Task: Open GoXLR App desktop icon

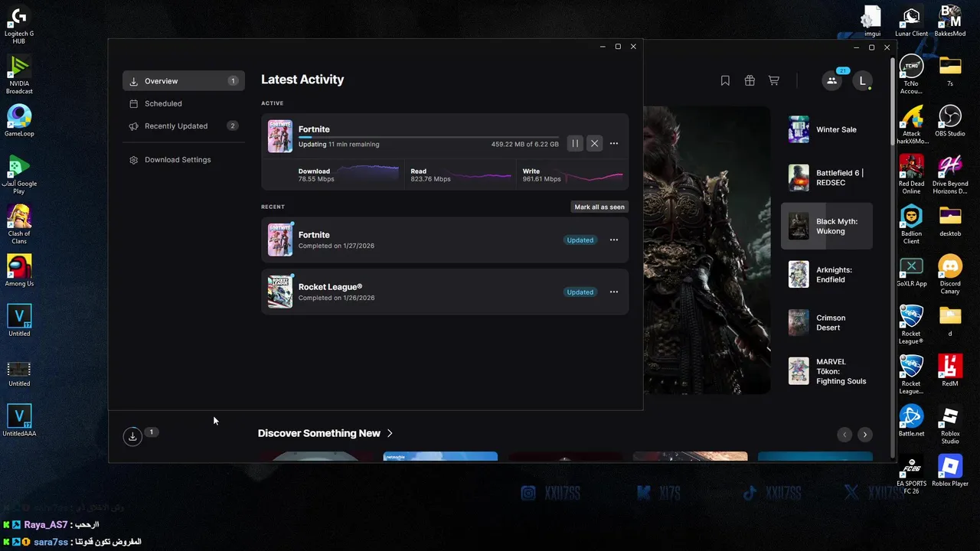Action: [x=911, y=271]
